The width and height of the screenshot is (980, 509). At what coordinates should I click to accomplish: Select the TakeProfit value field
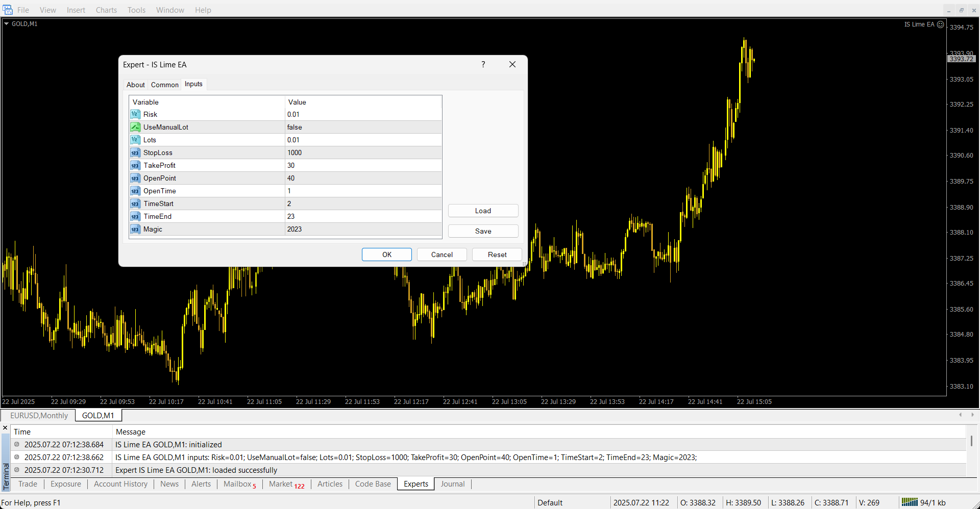tap(362, 165)
